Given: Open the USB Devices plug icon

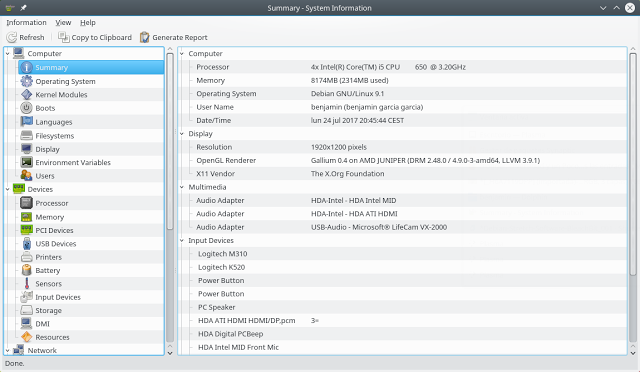Looking at the screenshot, I should [27, 244].
